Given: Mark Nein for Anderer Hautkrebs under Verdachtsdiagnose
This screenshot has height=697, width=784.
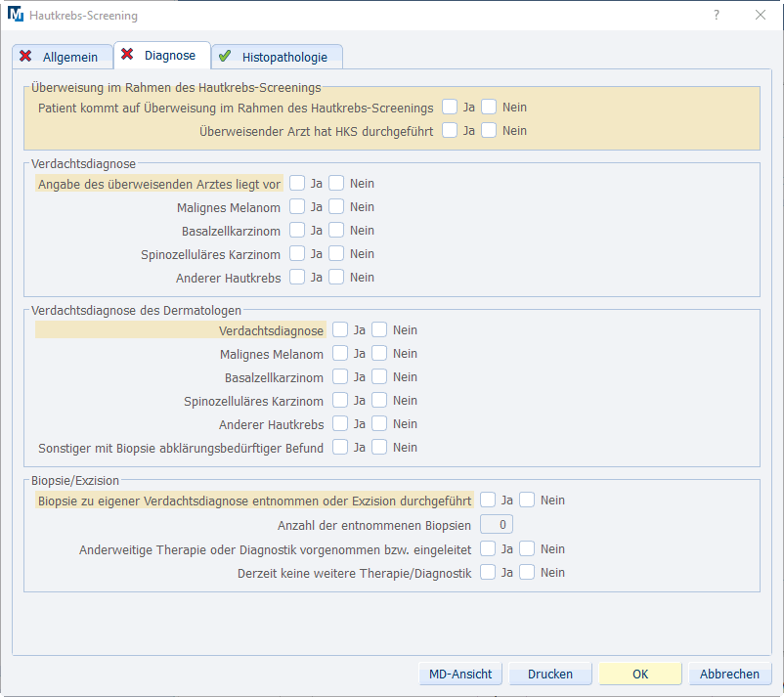Looking at the screenshot, I should (336, 278).
